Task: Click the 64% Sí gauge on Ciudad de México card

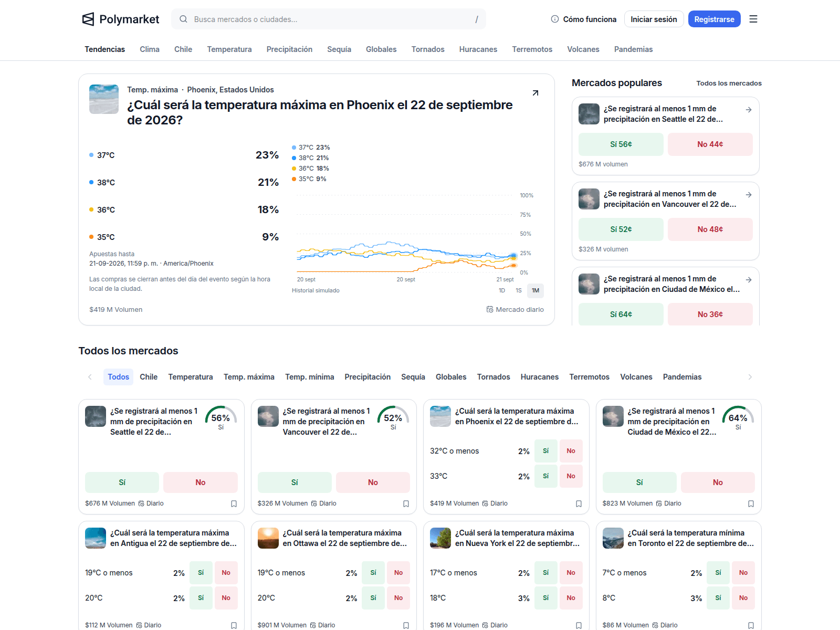Action: tap(738, 418)
